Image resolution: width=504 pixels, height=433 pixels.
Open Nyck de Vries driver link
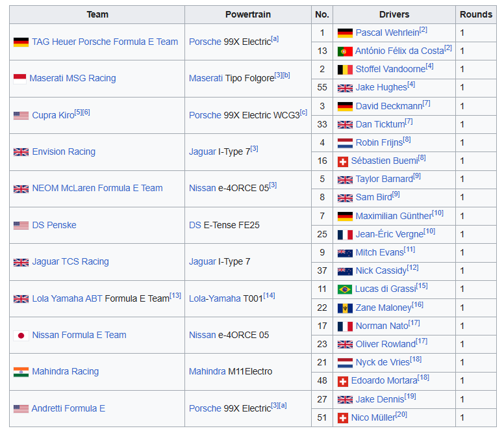click(x=382, y=362)
